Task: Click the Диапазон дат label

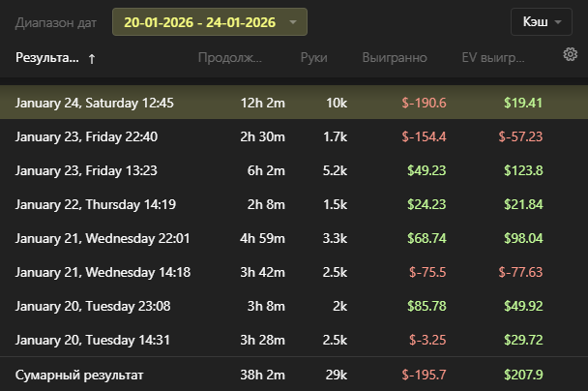Action: point(57,21)
